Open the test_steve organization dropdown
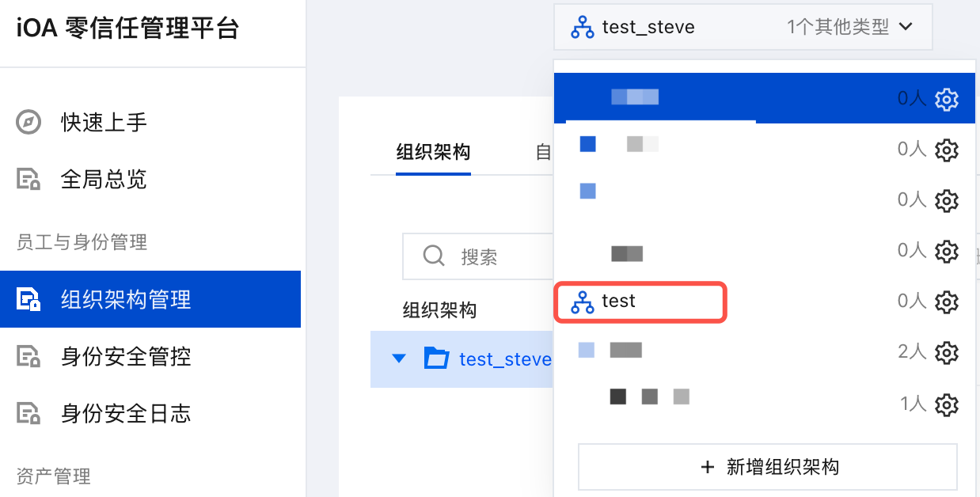Image resolution: width=980 pixels, height=497 pixels. click(743, 28)
